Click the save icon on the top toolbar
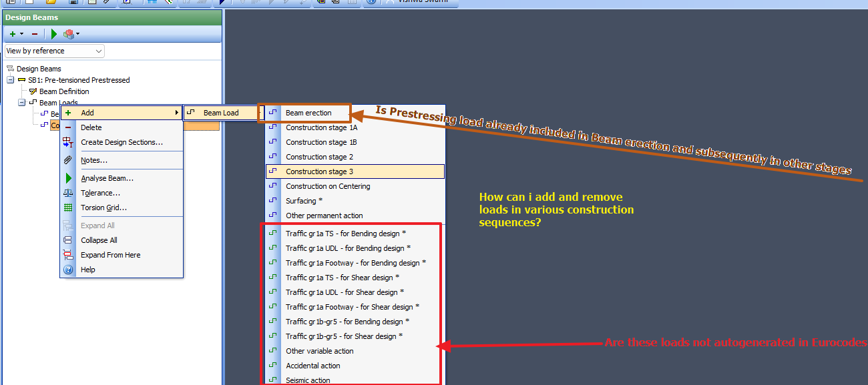 [72, 3]
